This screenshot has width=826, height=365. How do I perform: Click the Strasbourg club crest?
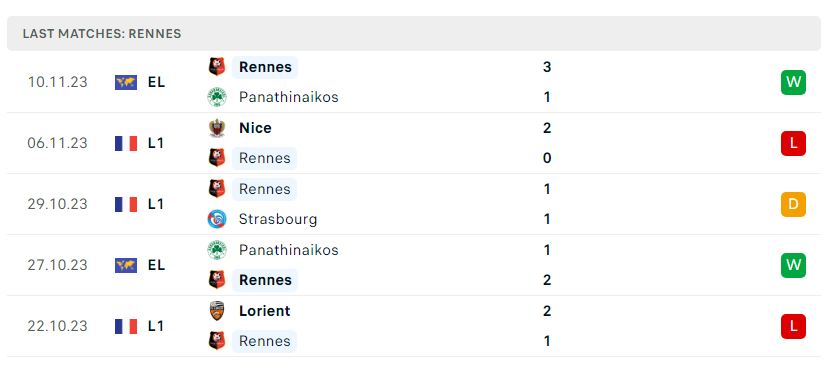(217, 219)
